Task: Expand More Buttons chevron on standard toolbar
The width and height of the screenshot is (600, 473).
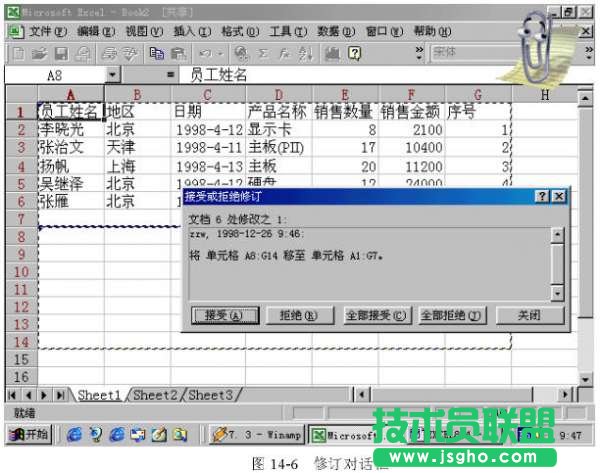Action: pyautogui.click(x=420, y=54)
